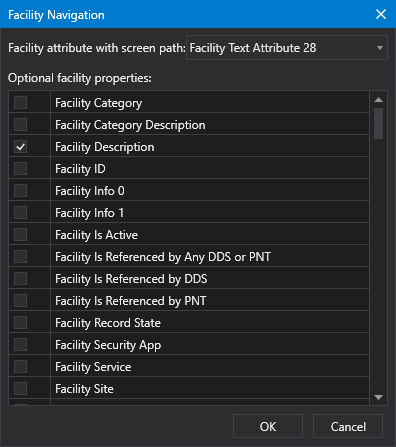396x447 pixels.
Task: Check the Facility Category Description checkbox
Action: (x=20, y=125)
